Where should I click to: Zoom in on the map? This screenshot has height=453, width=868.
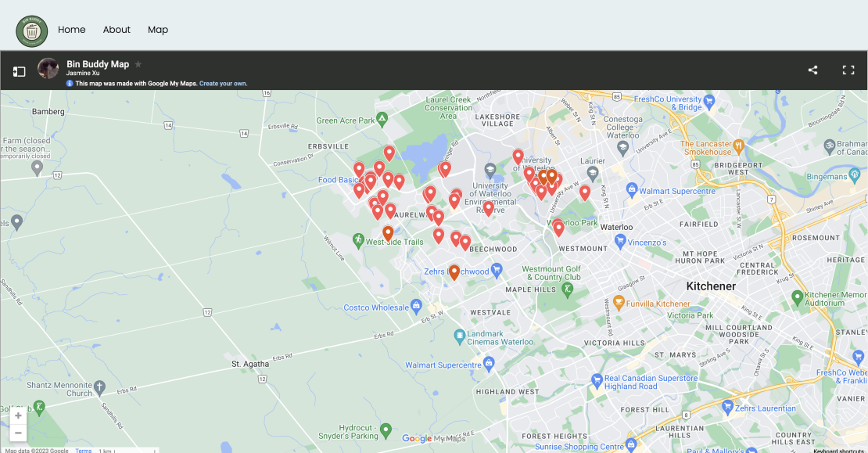pyautogui.click(x=18, y=415)
